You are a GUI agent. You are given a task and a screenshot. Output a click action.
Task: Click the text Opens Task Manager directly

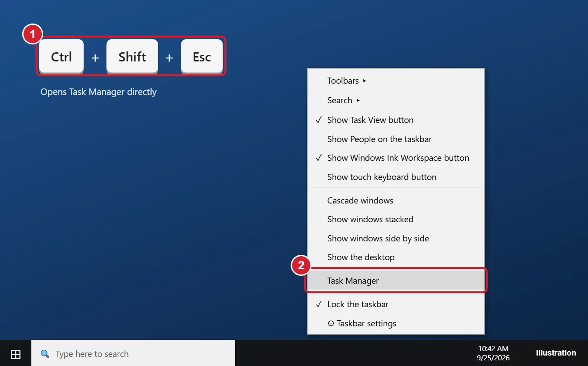pyautogui.click(x=98, y=92)
